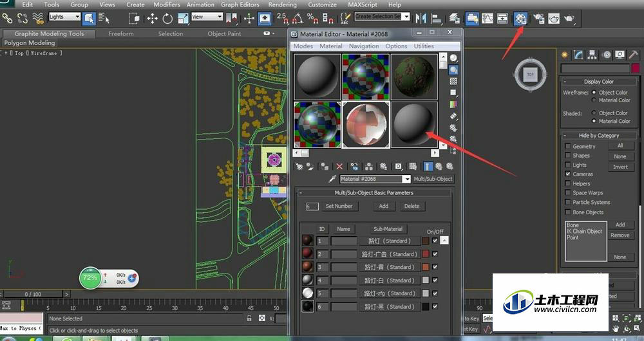Open Material Editor from main toolbar

520,19
